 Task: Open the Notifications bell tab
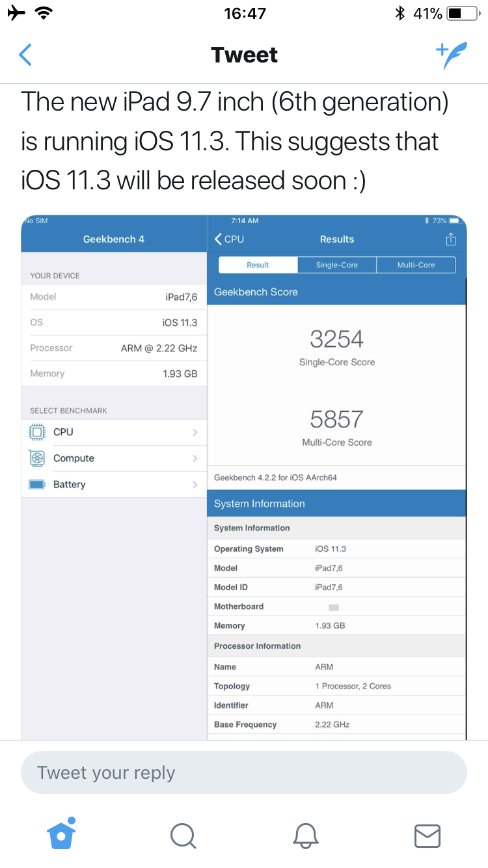(x=305, y=835)
